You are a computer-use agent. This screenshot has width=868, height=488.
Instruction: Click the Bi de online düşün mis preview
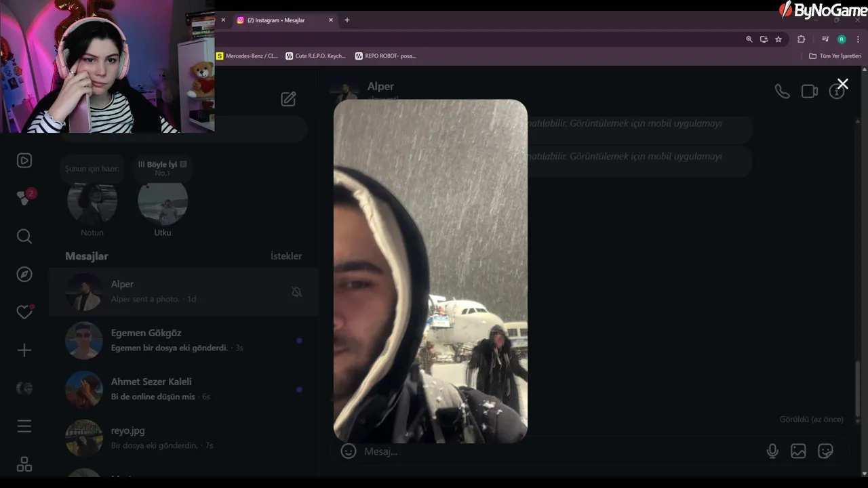coord(153,396)
